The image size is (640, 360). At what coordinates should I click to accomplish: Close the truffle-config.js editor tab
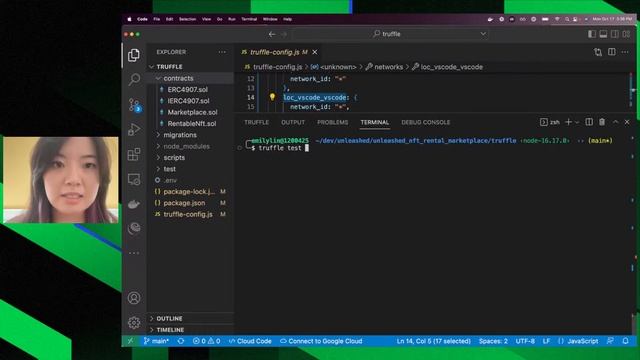pyautogui.click(x=315, y=52)
